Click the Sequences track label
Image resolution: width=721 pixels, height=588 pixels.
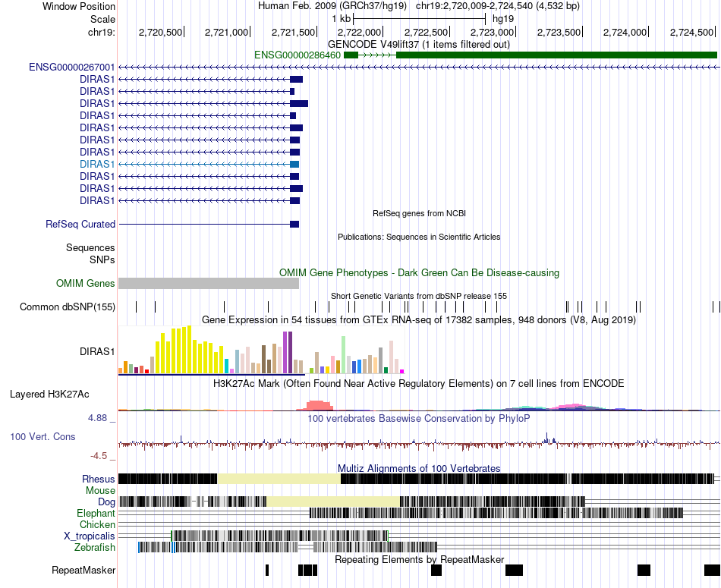[90, 248]
